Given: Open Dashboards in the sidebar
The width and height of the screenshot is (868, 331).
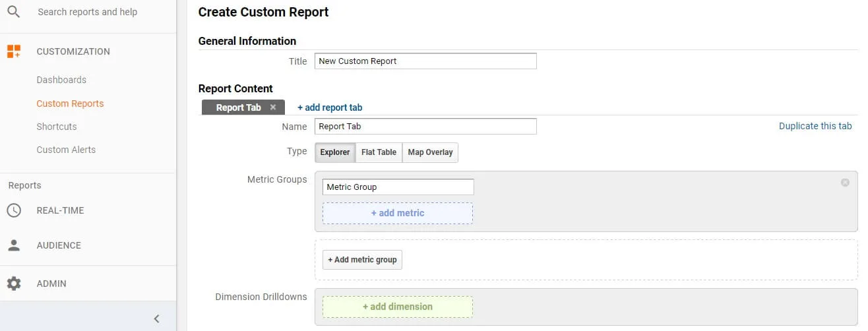Looking at the screenshot, I should [61, 80].
